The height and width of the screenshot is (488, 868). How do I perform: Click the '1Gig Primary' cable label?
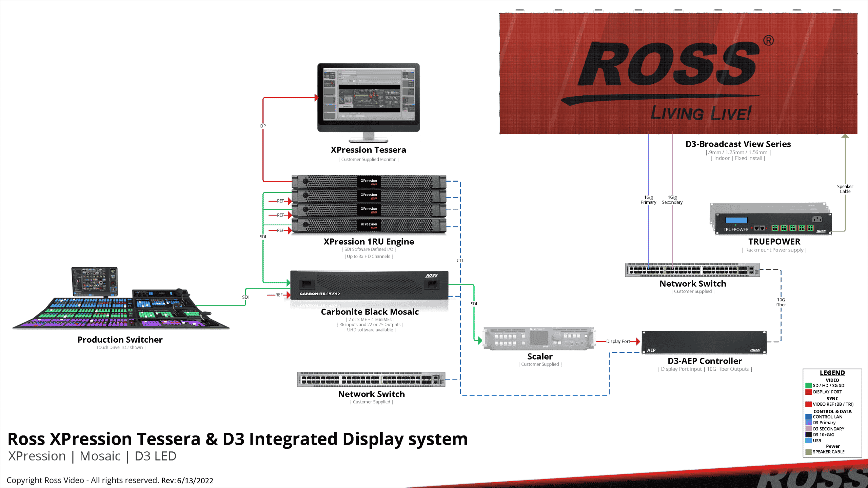[x=648, y=200]
